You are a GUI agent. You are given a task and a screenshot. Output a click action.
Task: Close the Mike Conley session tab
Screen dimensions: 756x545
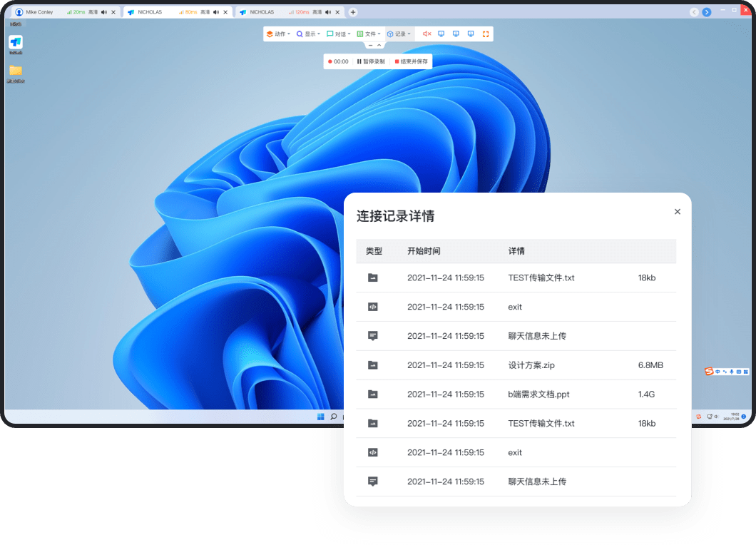coord(113,12)
